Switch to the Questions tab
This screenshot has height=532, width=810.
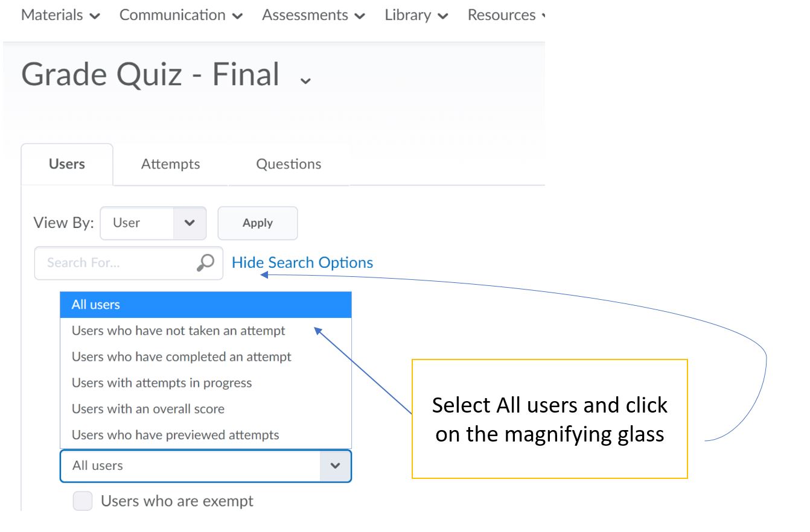289,164
